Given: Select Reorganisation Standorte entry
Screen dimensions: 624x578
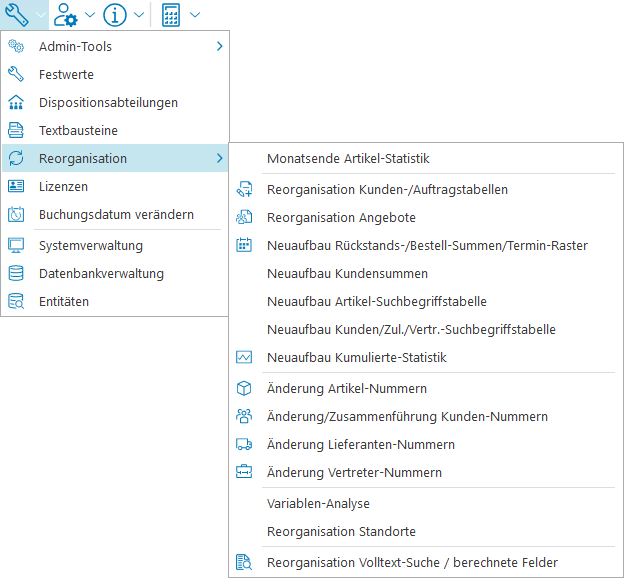Looking at the screenshot, I should click(341, 531).
